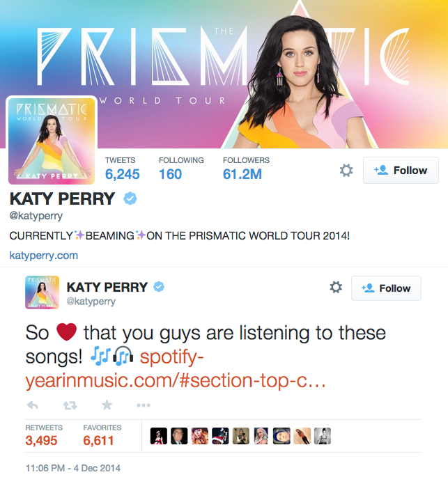Click the large Prismatic profile picture
This screenshot has width=448, height=477.
tap(52, 141)
